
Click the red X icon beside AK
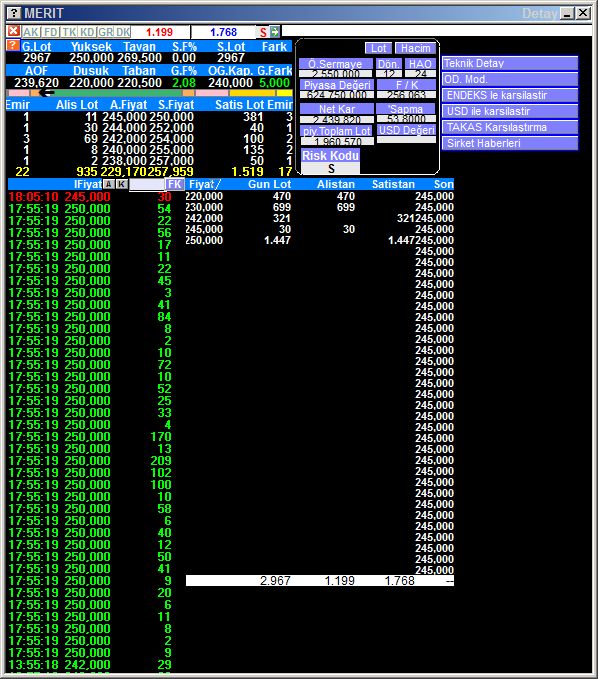coord(13,31)
